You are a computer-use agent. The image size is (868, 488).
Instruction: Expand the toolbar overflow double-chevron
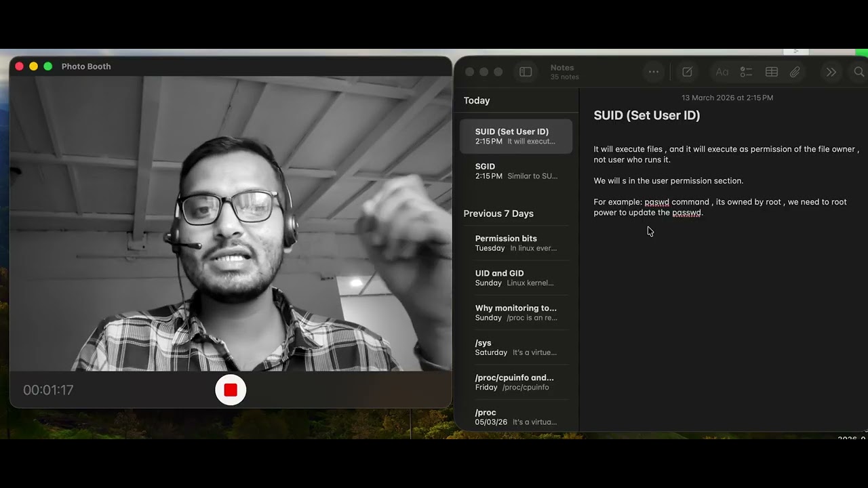click(x=831, y=72)
